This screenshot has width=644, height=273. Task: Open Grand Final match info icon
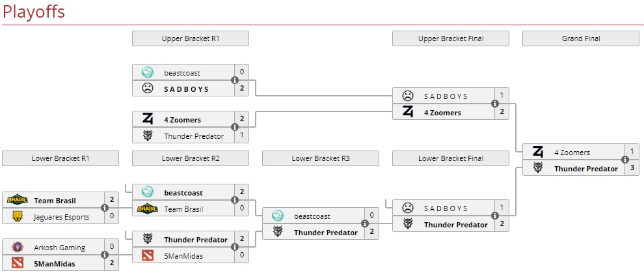coord(624,160)
